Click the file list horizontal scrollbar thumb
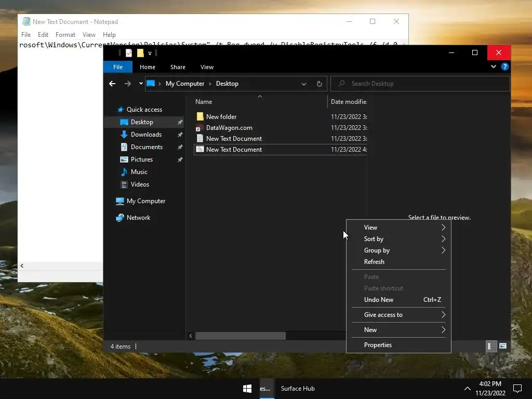 point(240,336)
